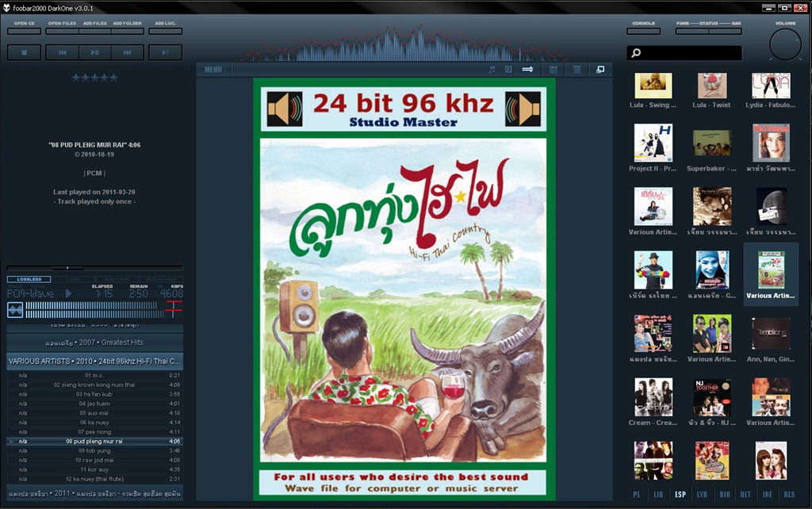Click the Add Loc. button

(x=165, y=31)
